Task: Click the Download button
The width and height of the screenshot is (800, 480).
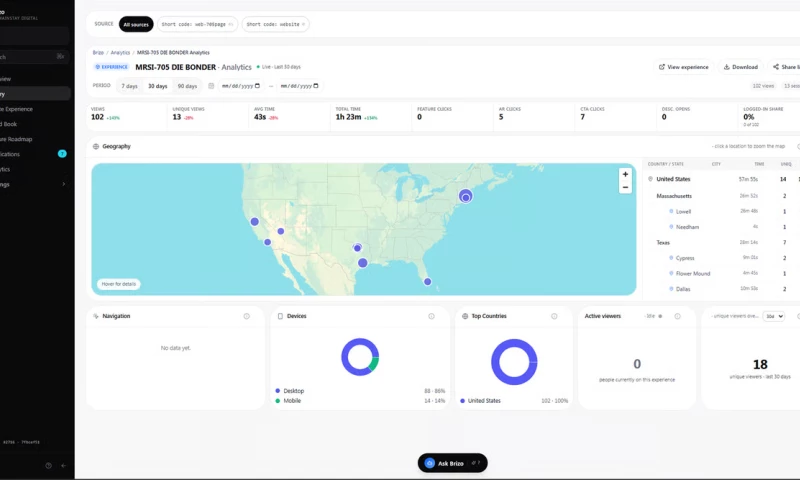Action: tap(740, 67)
